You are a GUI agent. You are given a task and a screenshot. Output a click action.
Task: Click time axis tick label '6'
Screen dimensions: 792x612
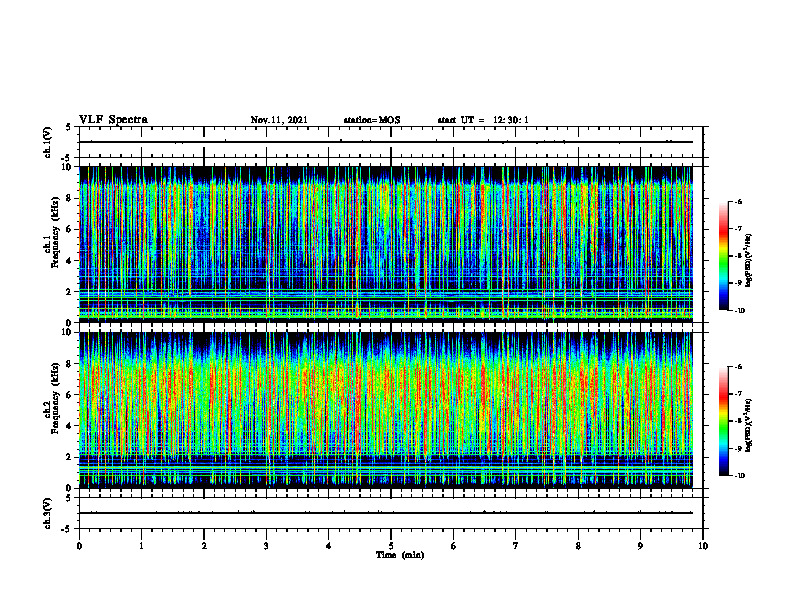pos(454,546)
